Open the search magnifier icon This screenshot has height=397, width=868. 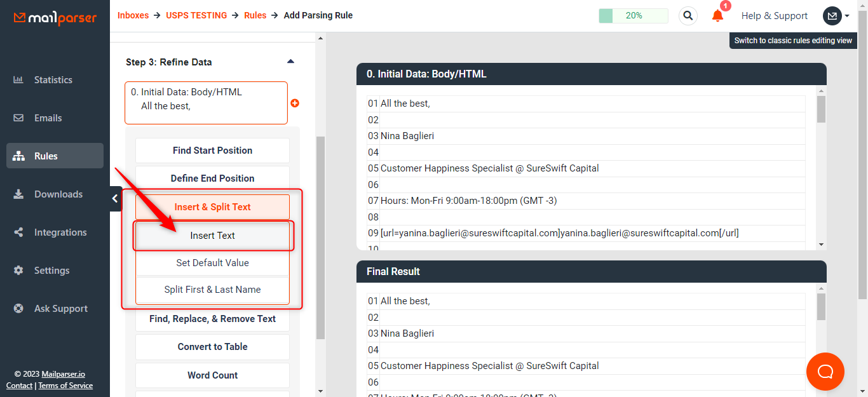688,15
